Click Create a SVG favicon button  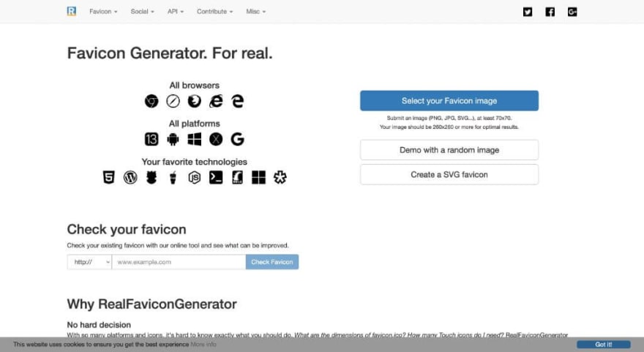tap(449, 175)
